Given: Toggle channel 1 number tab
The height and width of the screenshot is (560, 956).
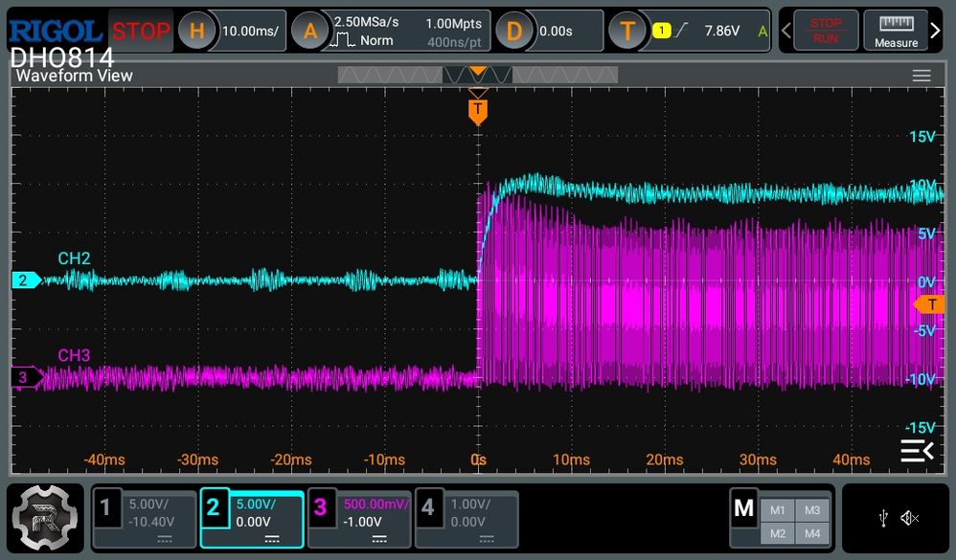Looking at the screenshot, I should 105,507.
